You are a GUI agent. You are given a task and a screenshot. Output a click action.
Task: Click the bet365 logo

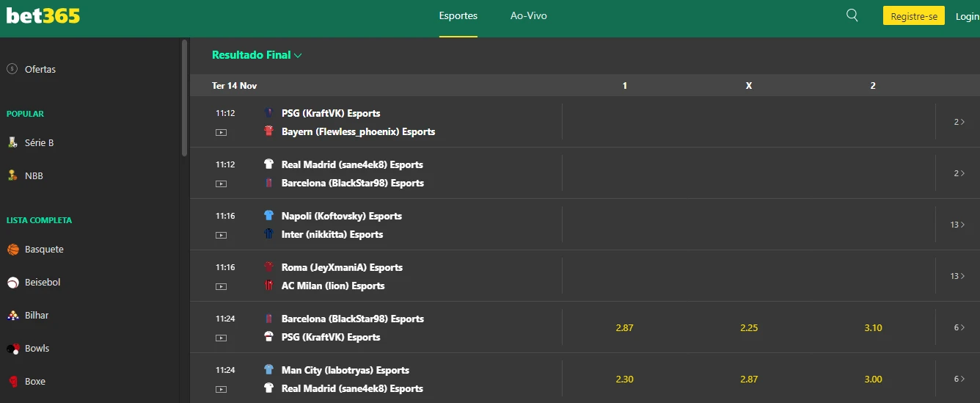pos(43,16)
